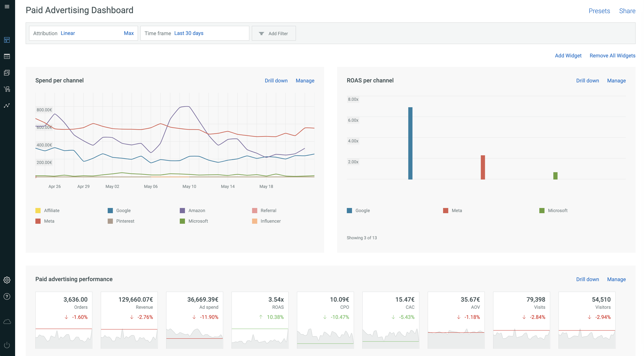Click the Microsoft green swatch in ROAS legend
Viewport: 644px width, 356px height.
tap(542, 211)
